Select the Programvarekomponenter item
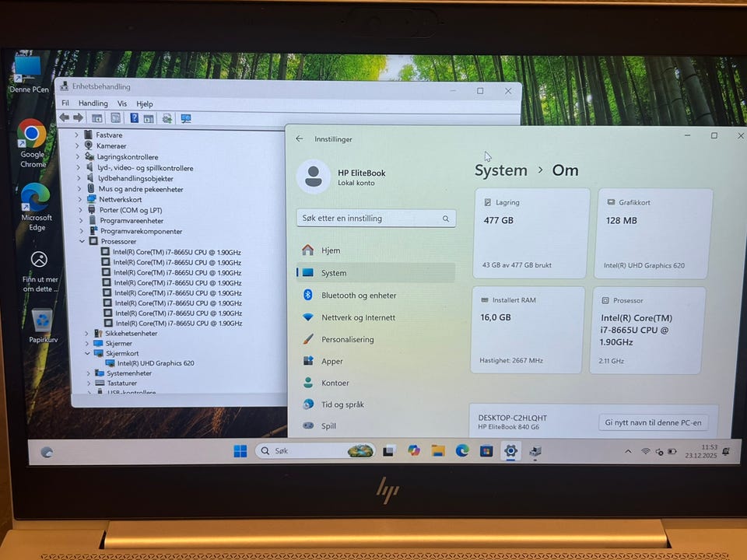Screen dimensions: 747x560 coord(135,231)
